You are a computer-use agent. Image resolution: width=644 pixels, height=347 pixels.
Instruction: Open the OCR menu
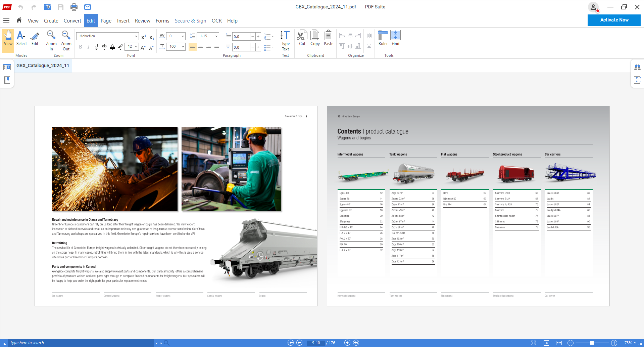(216, 20)
